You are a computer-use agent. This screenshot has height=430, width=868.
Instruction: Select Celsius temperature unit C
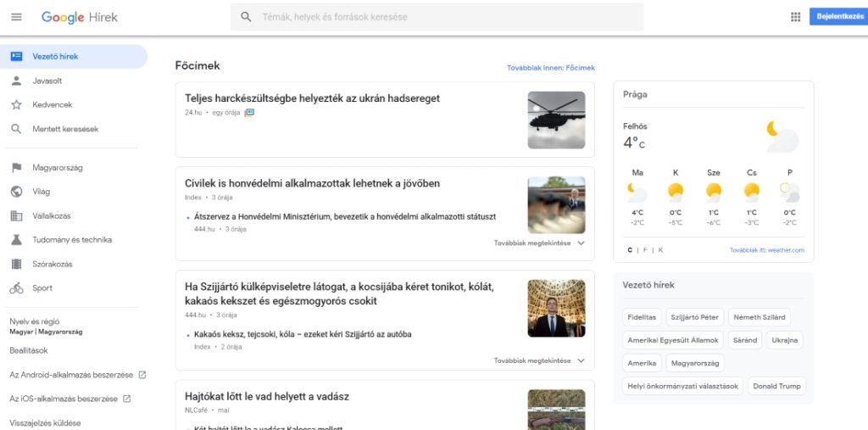click(630, 250)
